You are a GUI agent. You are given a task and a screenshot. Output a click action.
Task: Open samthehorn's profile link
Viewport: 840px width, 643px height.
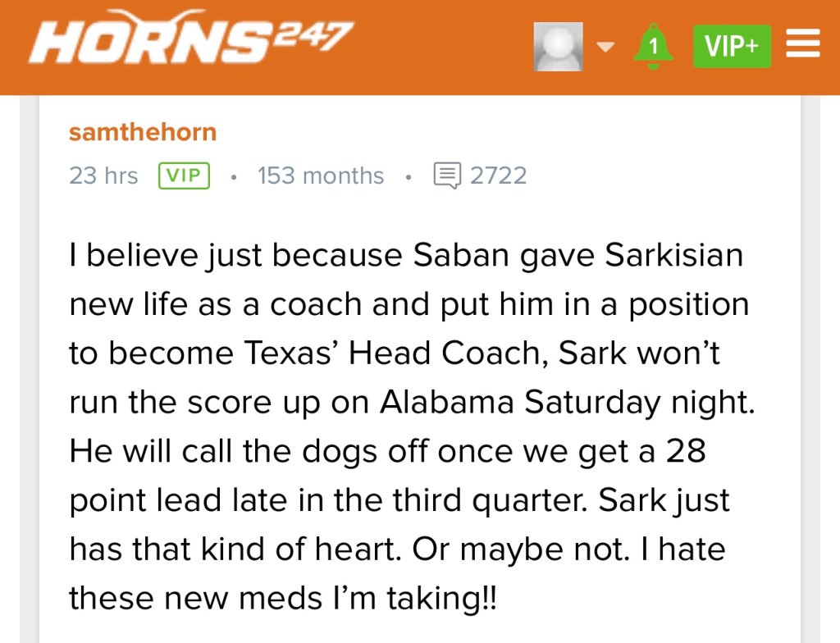(143, 132)
